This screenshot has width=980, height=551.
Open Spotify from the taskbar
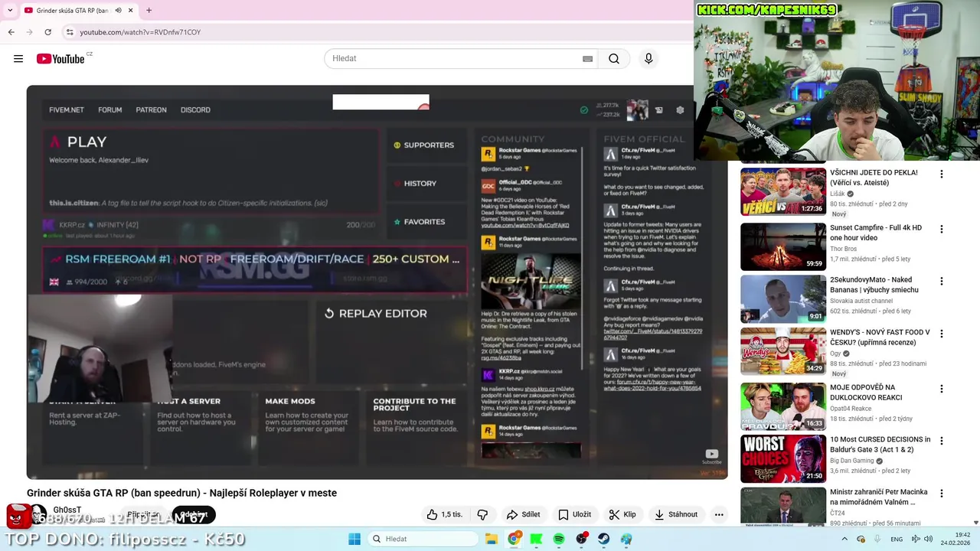[559, 539]
